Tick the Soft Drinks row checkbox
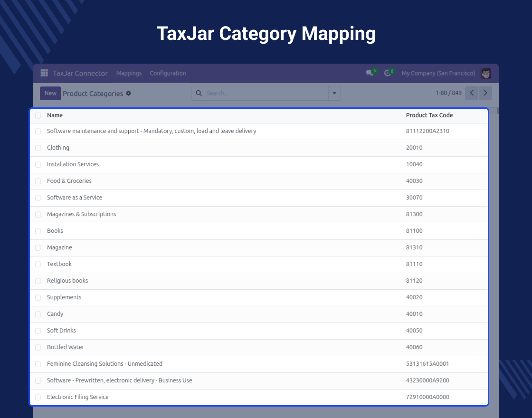This screenshot has width=532, height=418. click(x=38, y=331)
